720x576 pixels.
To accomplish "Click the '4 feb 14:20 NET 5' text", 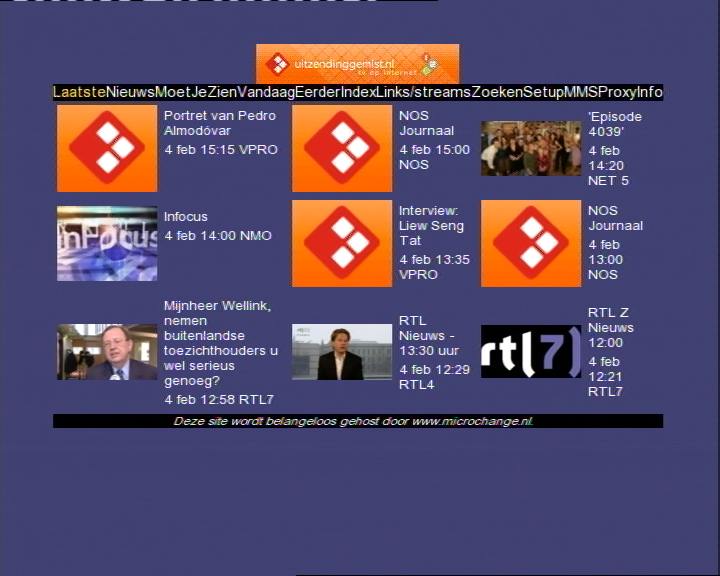I will coord(608,166).
